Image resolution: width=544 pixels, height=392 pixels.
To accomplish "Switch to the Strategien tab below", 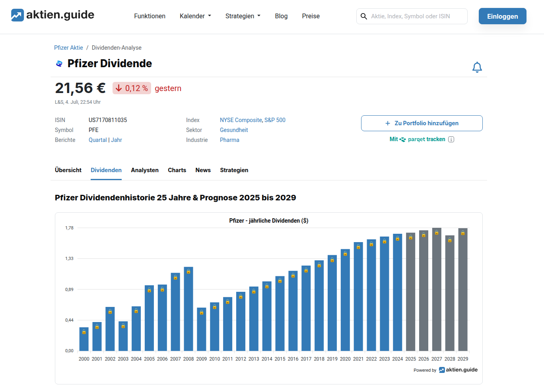I will coord(234,170).
